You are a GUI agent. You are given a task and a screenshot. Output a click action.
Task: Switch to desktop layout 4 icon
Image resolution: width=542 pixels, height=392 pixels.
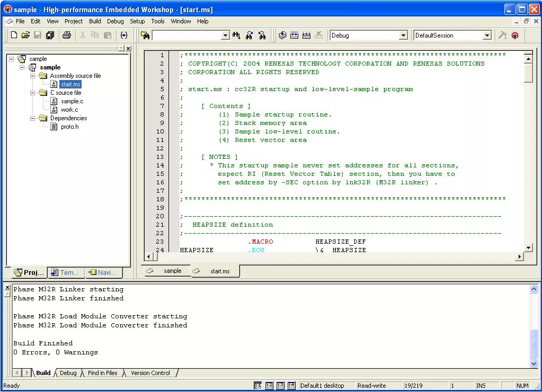[x=292, y=386]
